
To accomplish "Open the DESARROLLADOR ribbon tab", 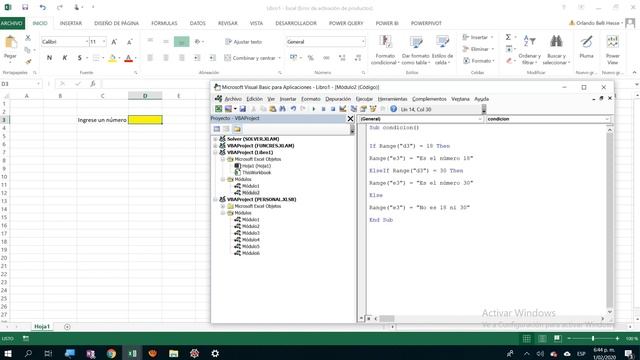I will coord(296,23).
